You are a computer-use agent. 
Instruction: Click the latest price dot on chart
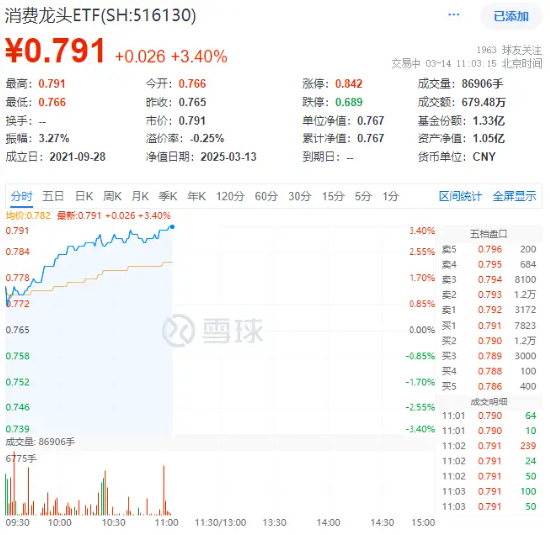point(172,227)
